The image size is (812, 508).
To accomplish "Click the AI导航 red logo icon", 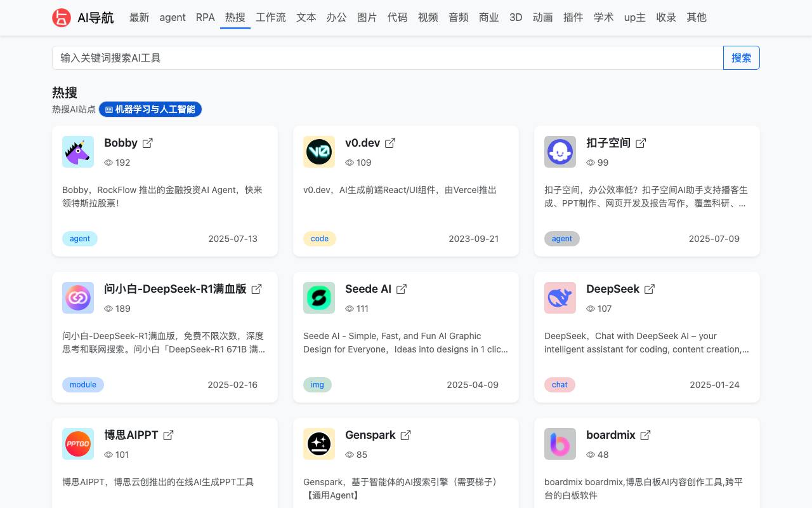I will pyautogui.click(x=62, y=18).
